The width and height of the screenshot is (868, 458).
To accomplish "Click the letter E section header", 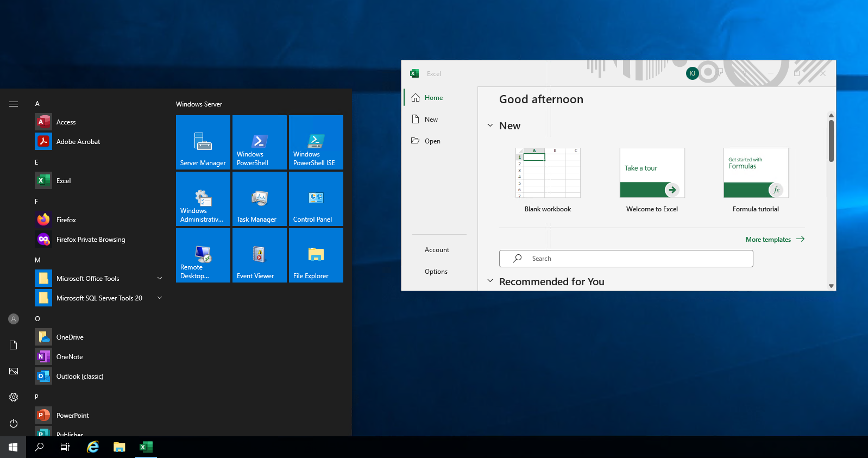I will (x=36, y=162).
